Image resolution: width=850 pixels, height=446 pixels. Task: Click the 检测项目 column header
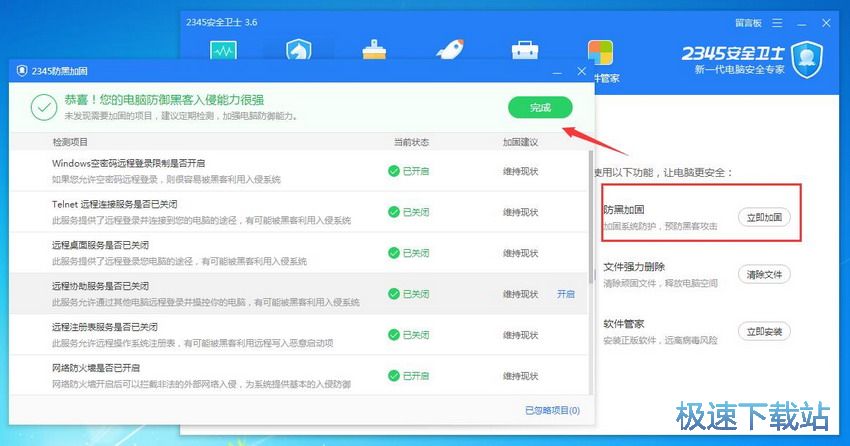(70, 142)
